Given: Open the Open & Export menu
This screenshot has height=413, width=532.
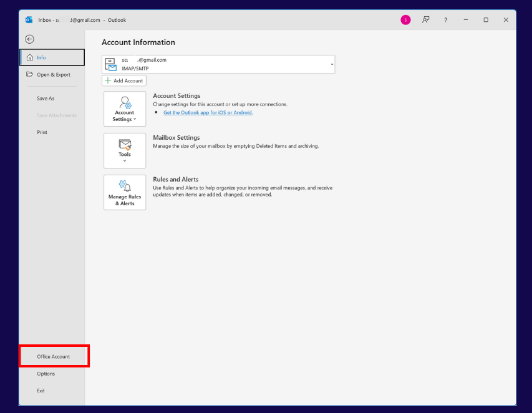Looking at the screenshot, I should pos(52,75).
